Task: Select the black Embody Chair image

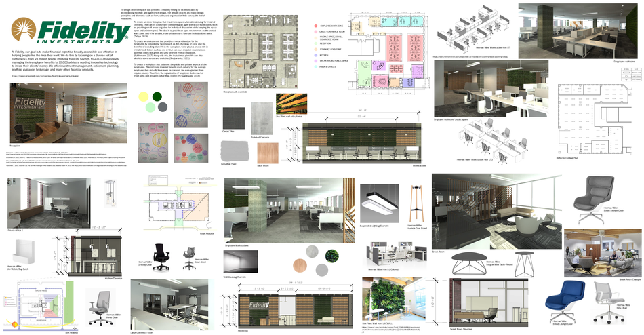Action: coord(161,257)
